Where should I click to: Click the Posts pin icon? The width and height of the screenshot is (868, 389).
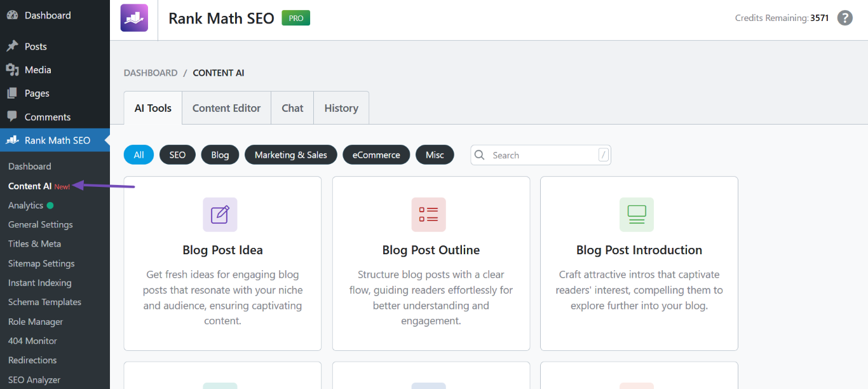point(12,46)
